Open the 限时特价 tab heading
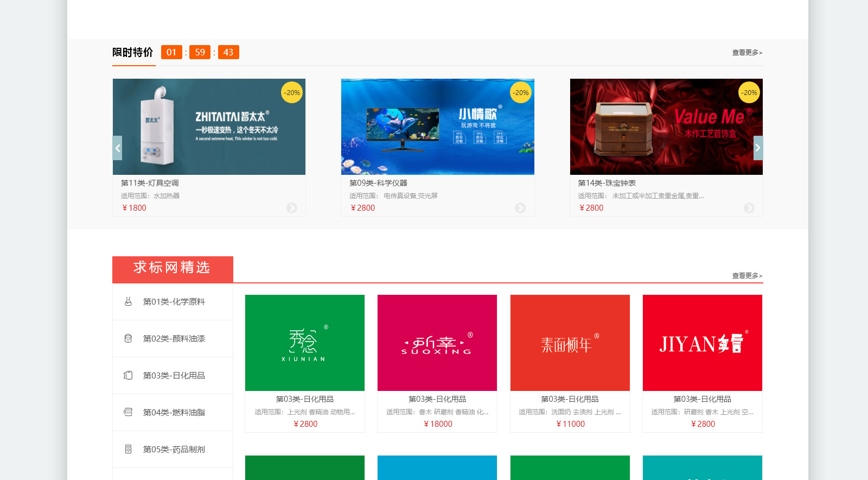 pyautogui.click(x=133, y=53)
